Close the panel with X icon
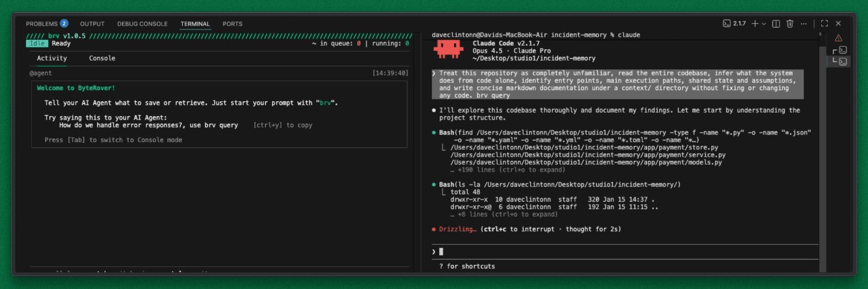The image size is (868, 289). (838, 24)
